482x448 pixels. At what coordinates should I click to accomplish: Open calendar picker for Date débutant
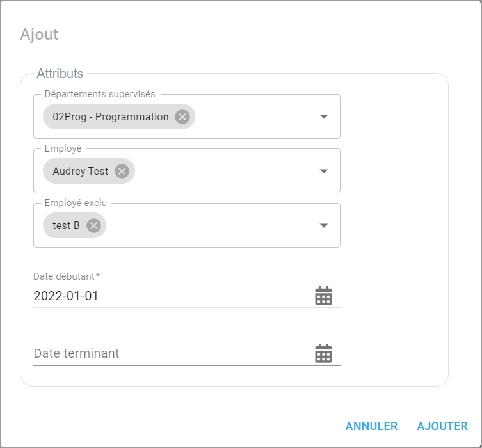(x=323, y=296)
